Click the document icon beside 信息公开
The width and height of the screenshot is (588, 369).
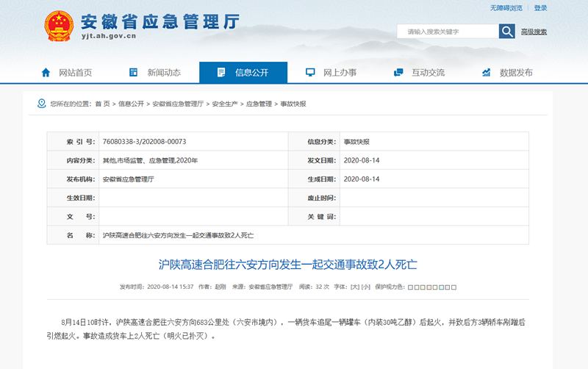[221, 72]
